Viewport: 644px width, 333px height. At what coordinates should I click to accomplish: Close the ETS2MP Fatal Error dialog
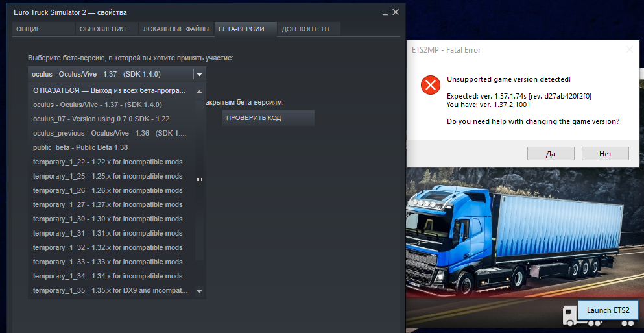click(x=630, y=50)
